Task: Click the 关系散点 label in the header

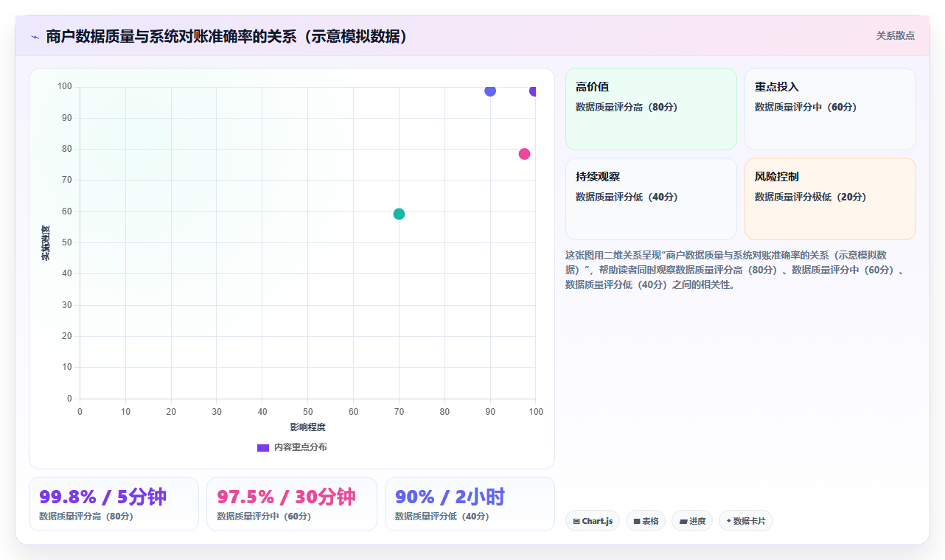Action: click(x=896, y=35)
